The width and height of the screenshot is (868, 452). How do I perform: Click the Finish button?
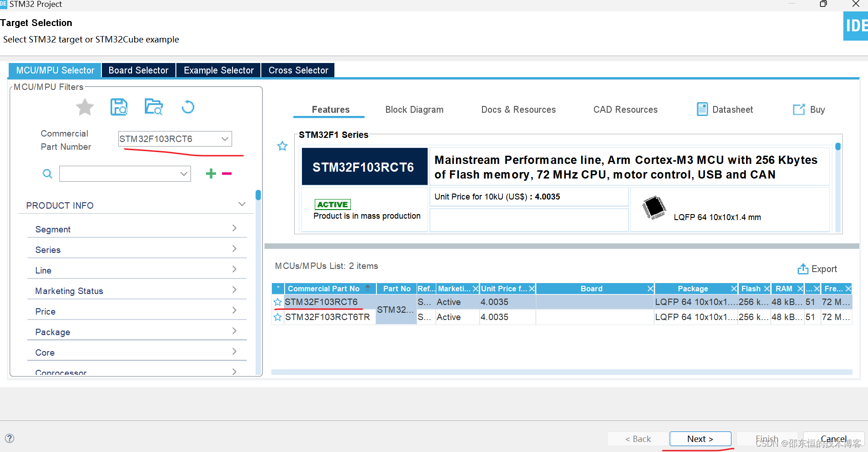767,439
